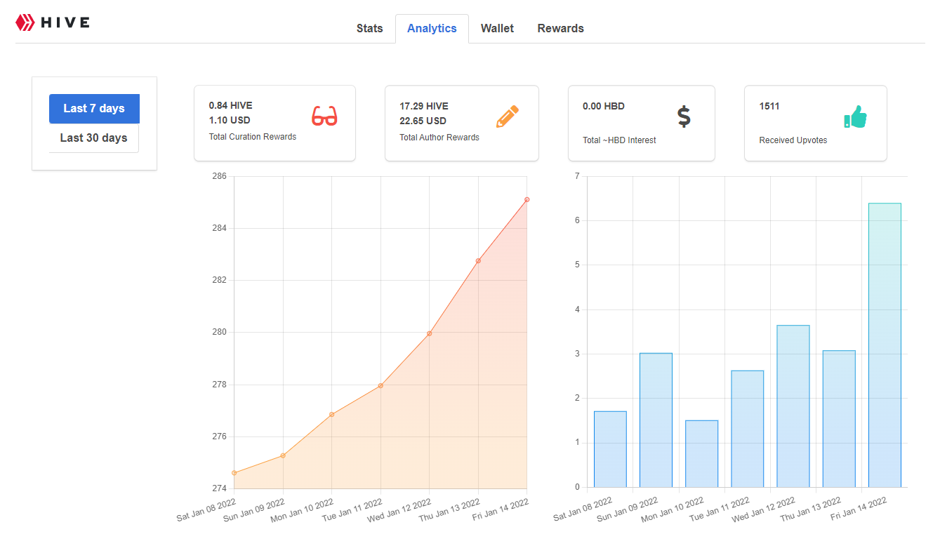Click the Total Curation Rewards label

click(253, 137)
